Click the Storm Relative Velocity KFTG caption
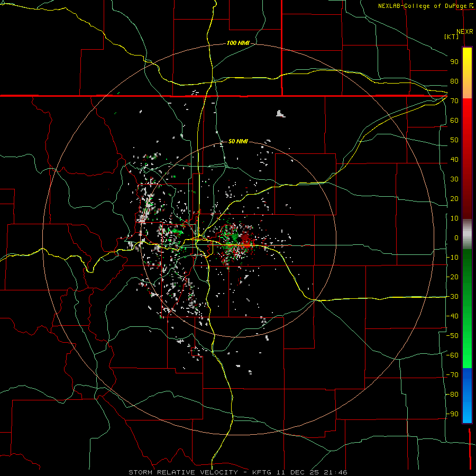The image size is (476, 476). pos(238,472)
